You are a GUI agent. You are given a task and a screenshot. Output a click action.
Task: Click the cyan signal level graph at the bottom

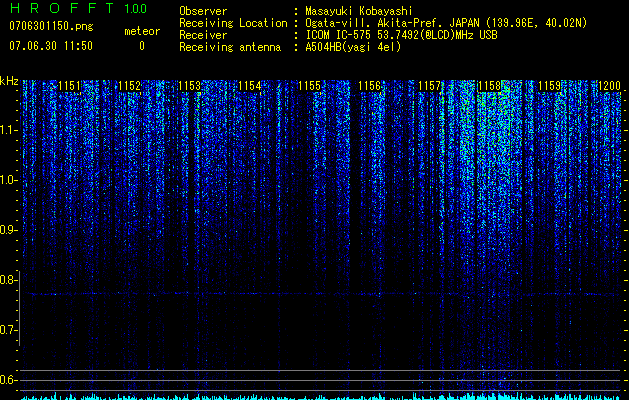[321, 396]
